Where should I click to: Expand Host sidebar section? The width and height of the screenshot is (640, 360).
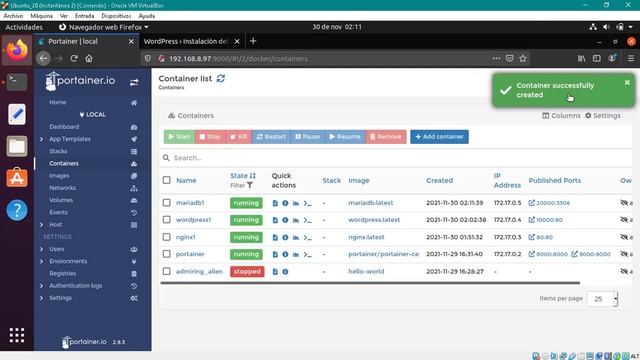click(42, 225)
